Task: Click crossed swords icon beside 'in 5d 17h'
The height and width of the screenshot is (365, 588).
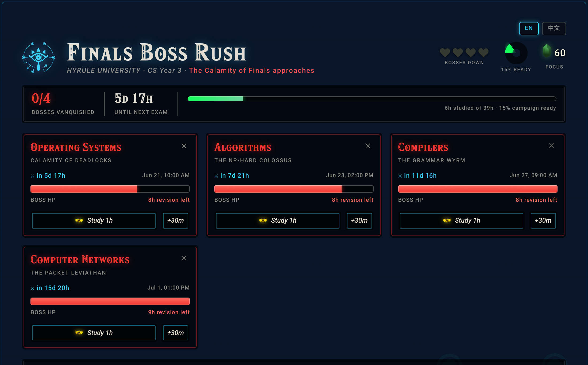Action: pos(33,176)
